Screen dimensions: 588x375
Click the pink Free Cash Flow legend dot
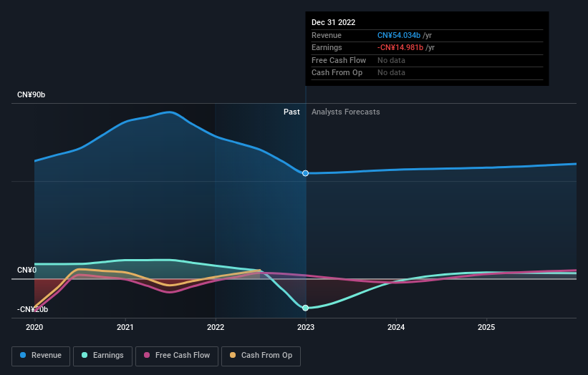(147, 355)
